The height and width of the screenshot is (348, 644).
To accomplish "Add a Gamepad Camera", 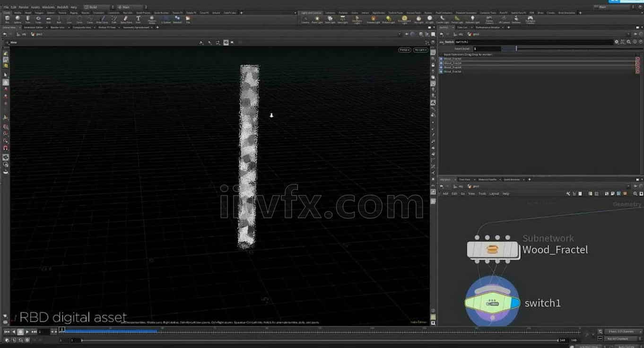I will pyautogui.click(x=530, y=19).
